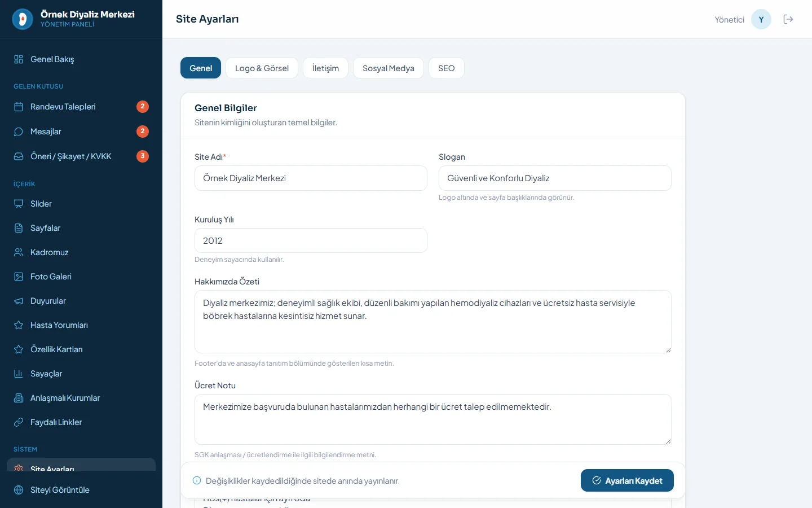Click the Sayaçlar bar chart icon
Viewport: 812px width, 508px height.
[19, 374]
